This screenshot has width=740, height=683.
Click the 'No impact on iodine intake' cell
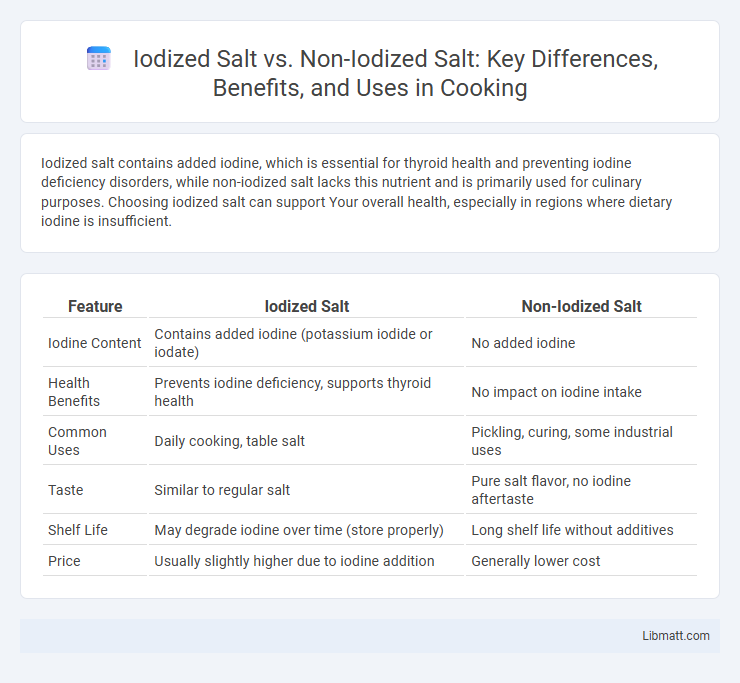(x=581, y=392)
